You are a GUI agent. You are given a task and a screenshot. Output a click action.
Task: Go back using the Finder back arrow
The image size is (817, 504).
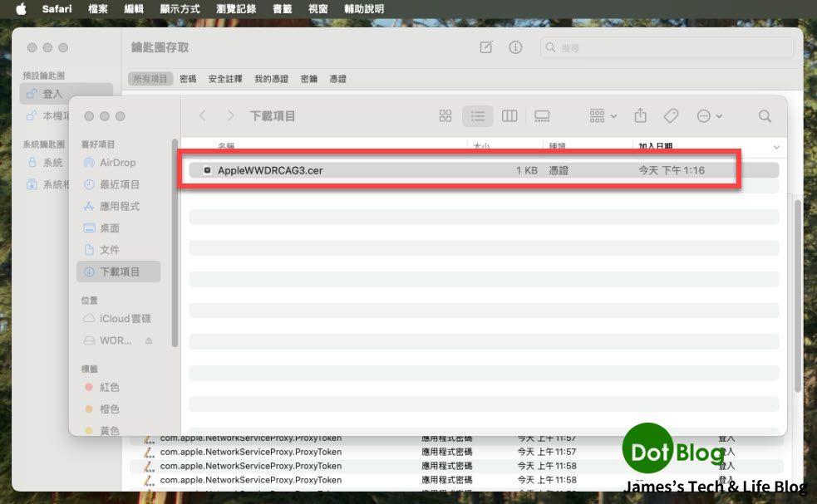(x=202, y=116)
